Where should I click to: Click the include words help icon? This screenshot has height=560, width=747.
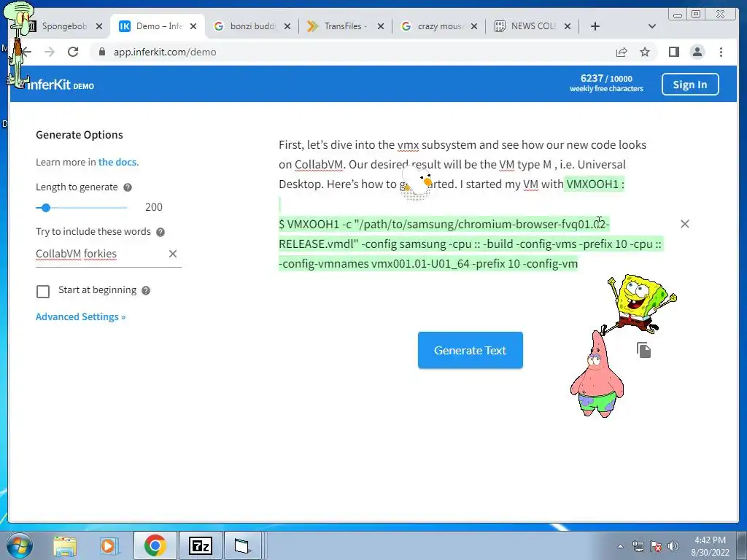(160, 232)
